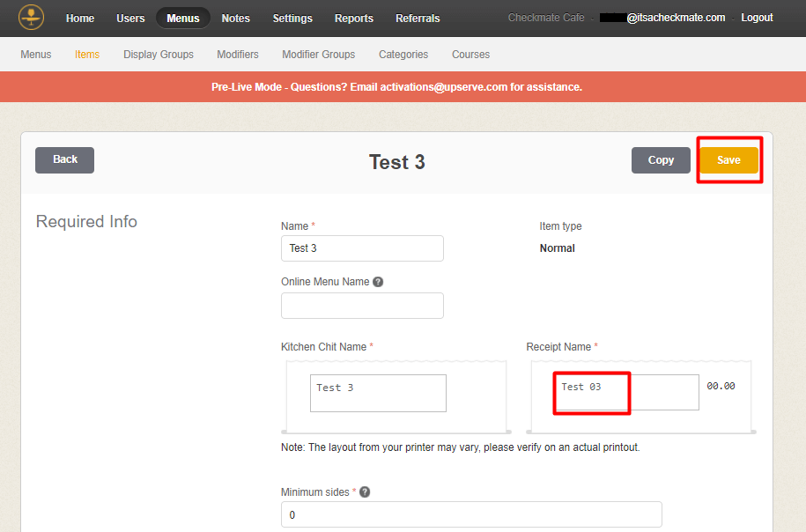Go to the Notes section

coord(235,18)
